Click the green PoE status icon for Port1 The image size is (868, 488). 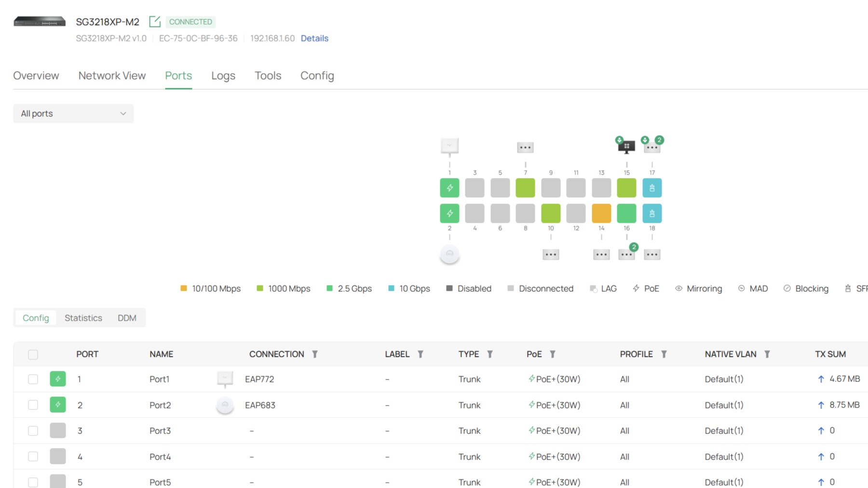[58, 379]
